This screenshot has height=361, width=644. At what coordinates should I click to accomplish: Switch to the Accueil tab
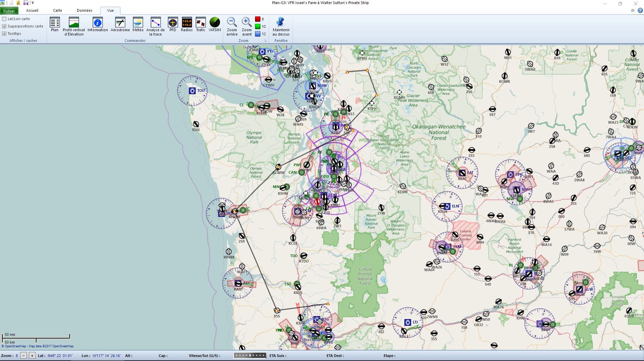coord(32,10)
